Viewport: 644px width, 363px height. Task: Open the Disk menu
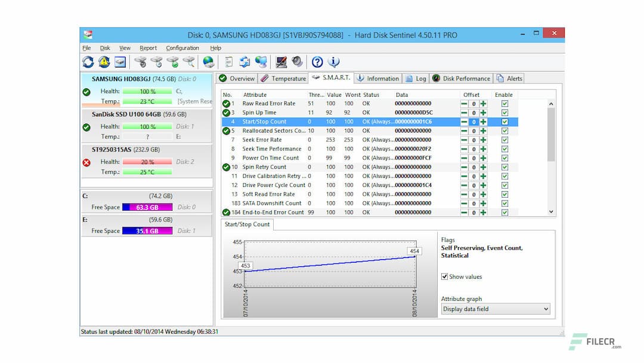click(105, 48)
